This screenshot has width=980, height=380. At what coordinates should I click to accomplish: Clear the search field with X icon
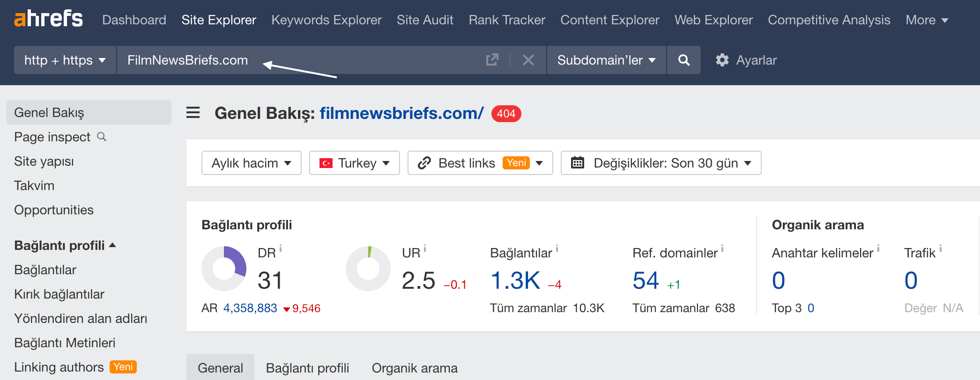click(x=528, y=60)
